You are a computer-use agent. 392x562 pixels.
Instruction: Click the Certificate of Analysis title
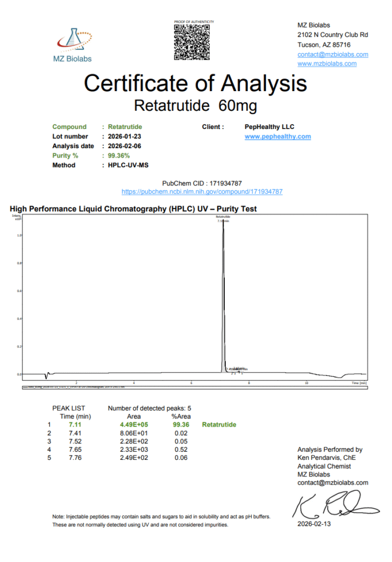195,83
